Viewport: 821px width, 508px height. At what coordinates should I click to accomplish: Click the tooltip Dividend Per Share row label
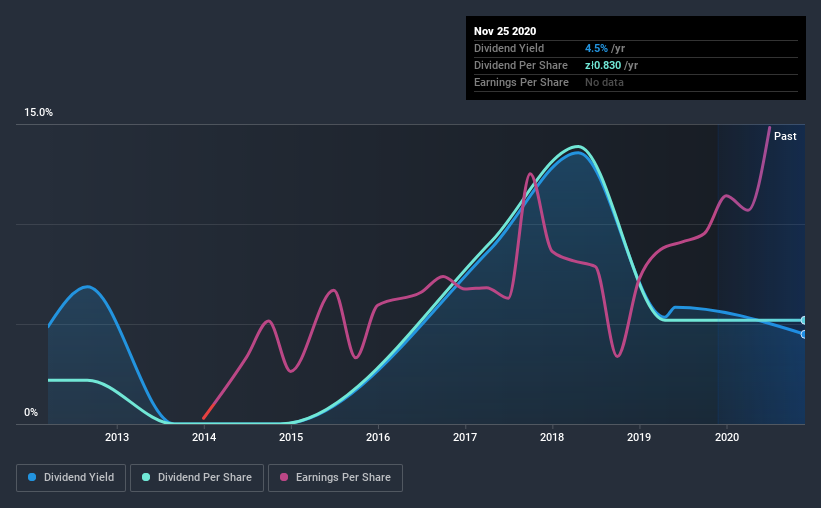(520, 65)
